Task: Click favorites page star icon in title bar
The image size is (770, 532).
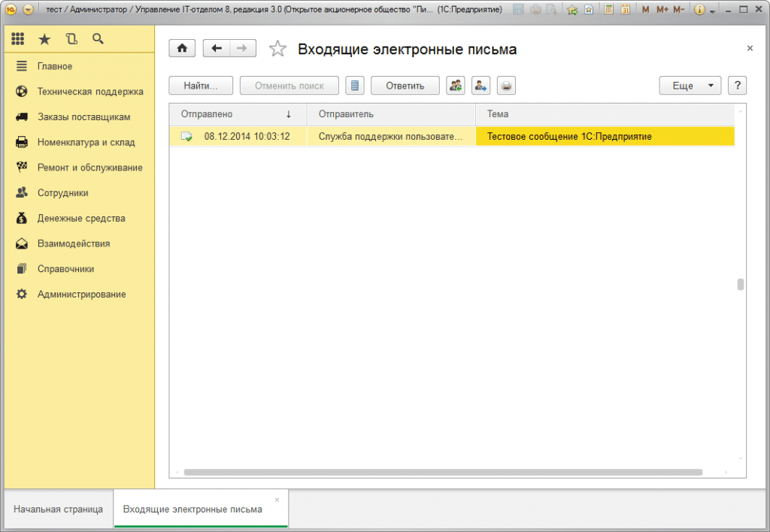Action: point(589,9)
